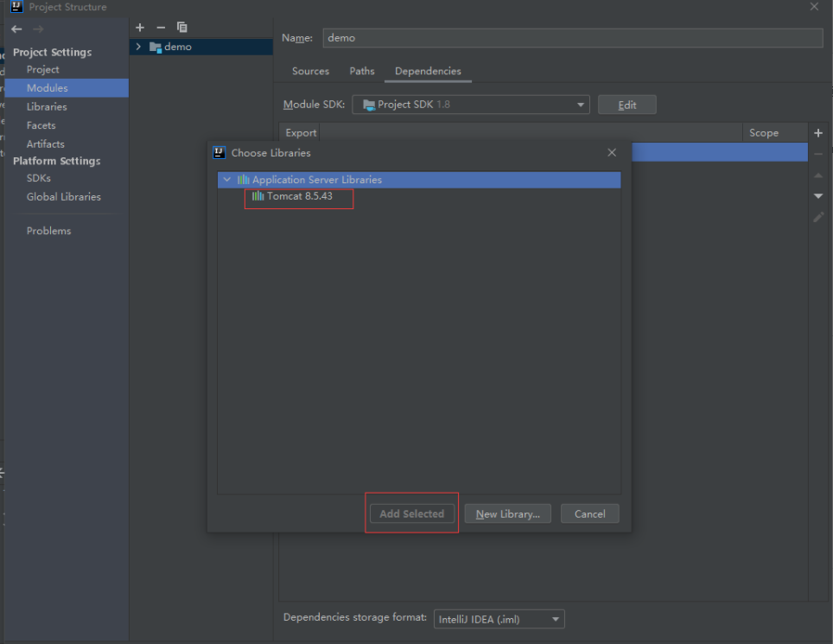The width and height of the screenshot is (833, 644).
Task: Select the demo module in tree
Action: [200, 47]
